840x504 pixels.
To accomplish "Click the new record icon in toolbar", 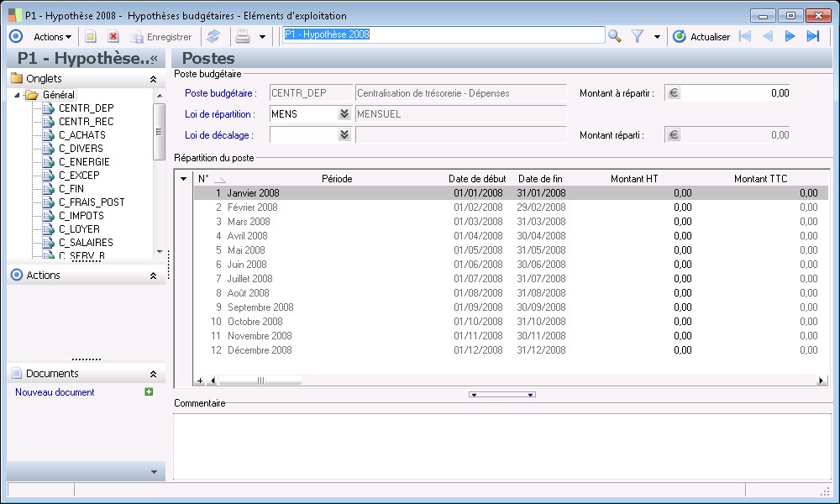I will [91, 37].
